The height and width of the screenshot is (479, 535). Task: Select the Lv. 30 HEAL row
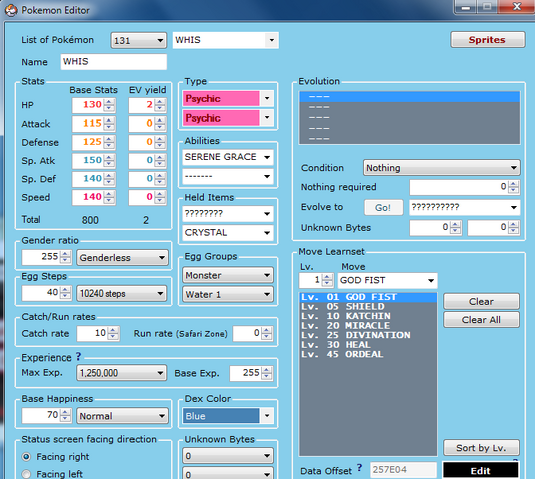[x=368, y=345]
